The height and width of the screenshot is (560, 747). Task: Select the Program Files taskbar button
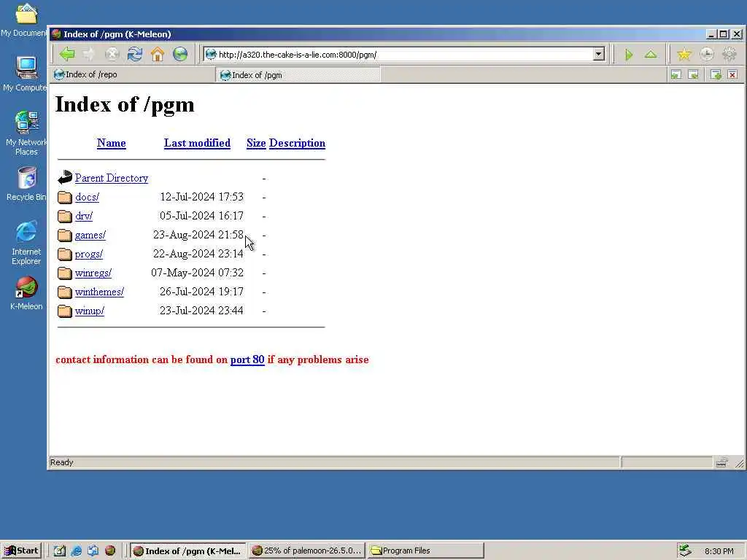[x=426, y=551]
